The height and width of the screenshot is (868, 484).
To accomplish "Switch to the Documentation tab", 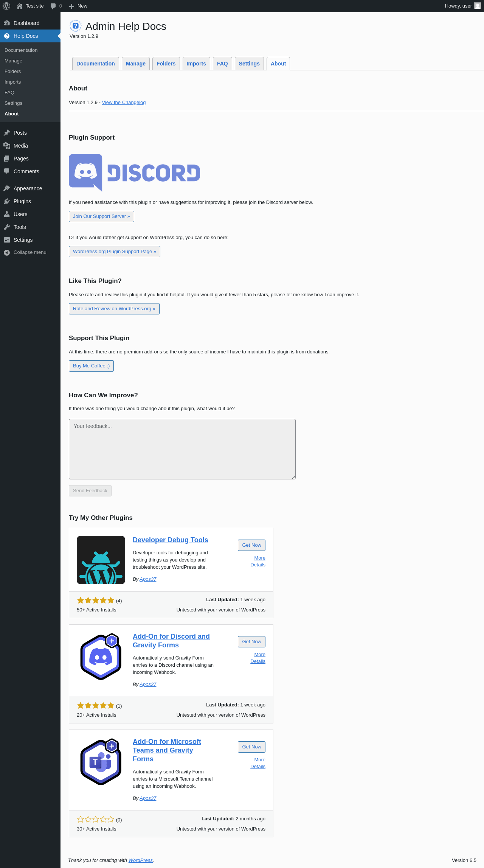I will pyautogui.click(x=96, y=64).
